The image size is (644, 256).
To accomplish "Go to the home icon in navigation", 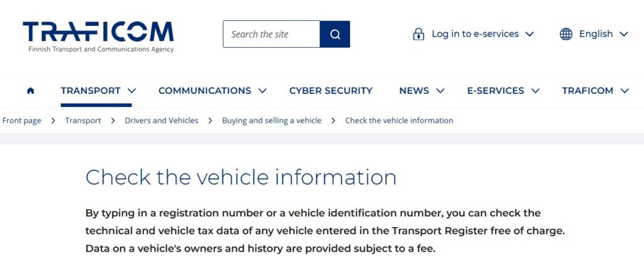I will pyautogui.click(x=30, y=91).
